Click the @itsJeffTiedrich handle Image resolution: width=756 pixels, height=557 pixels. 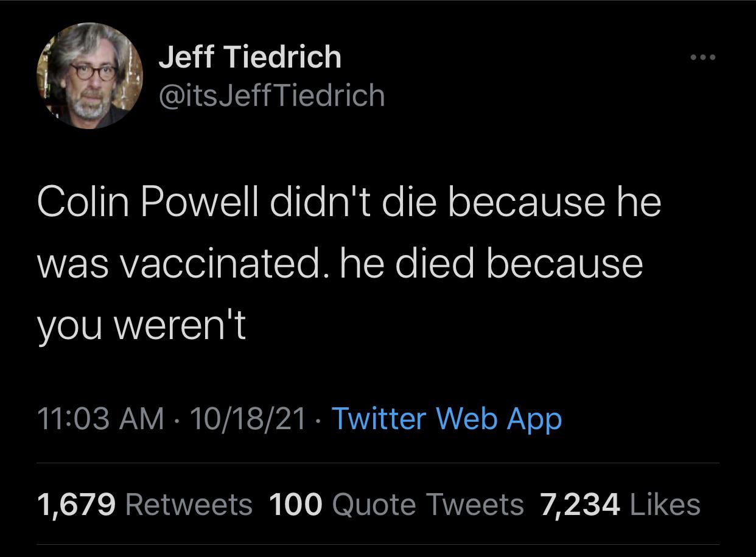271,96
